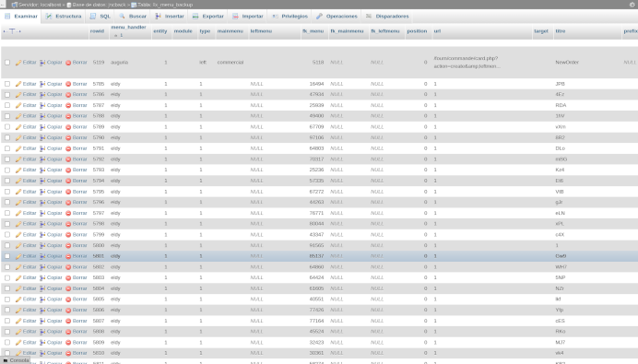Click pencil edit icon for row 5119
Viewport: 638px width, 364px height.
18,63
